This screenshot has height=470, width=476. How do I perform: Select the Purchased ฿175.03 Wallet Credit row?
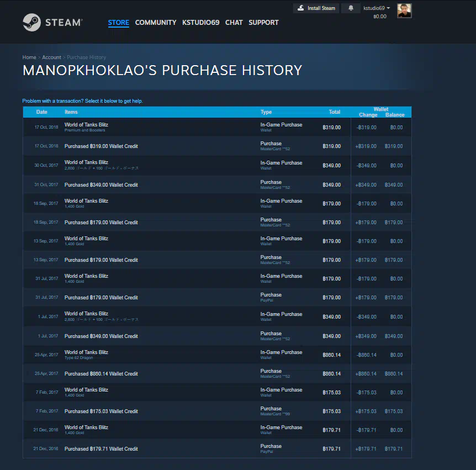[x=217, y=411]
